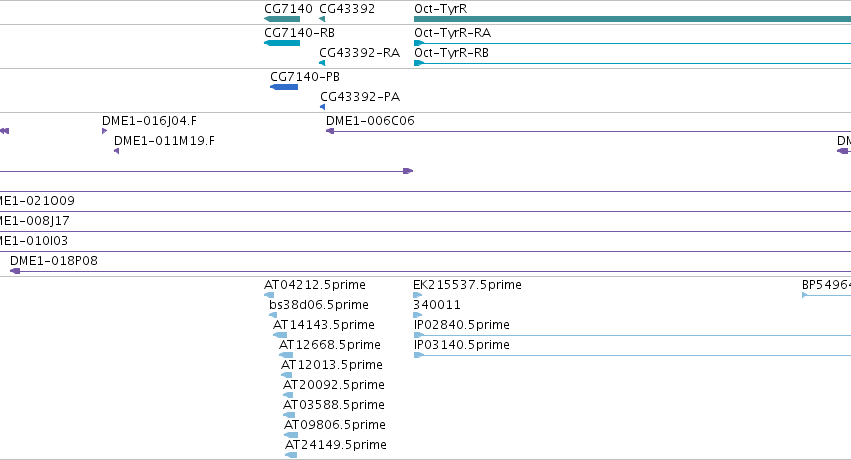Click the CG7140-RB transcript glyph

[282, 43]
